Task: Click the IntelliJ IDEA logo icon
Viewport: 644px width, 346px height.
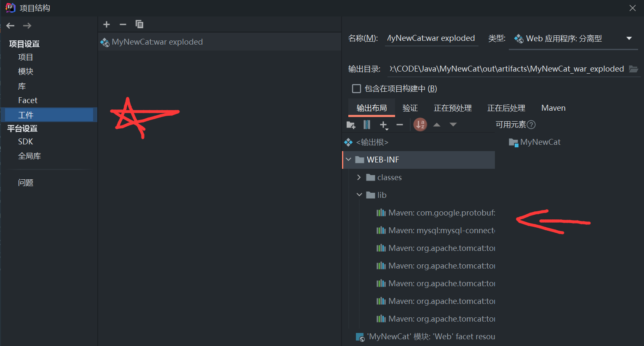Action: (10, 8)
